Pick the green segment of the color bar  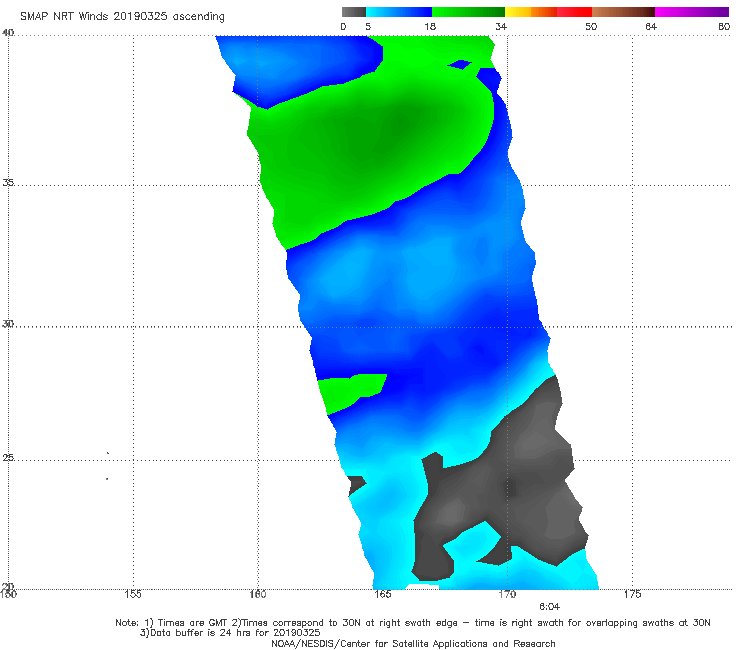[x=468, y=12]
